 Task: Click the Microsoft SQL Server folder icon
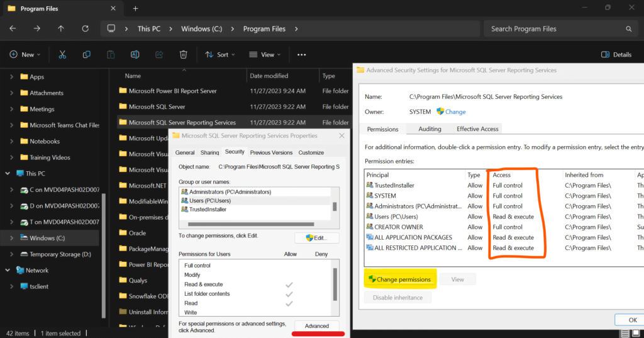(x=123, y=106)
